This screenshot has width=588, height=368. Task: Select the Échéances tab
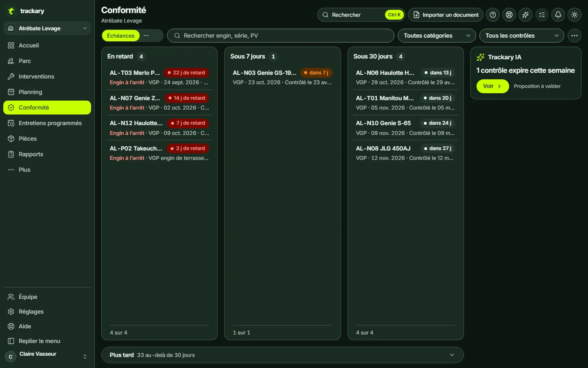120,36
